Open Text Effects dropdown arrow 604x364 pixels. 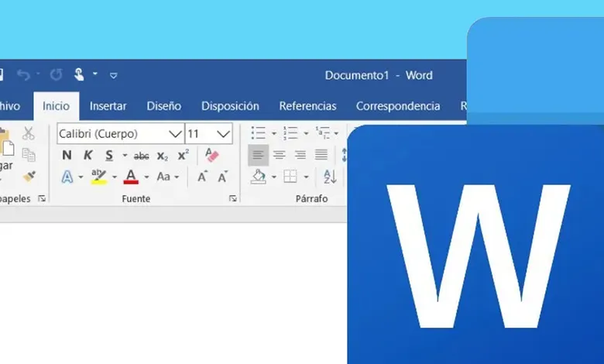pos(81,177)
